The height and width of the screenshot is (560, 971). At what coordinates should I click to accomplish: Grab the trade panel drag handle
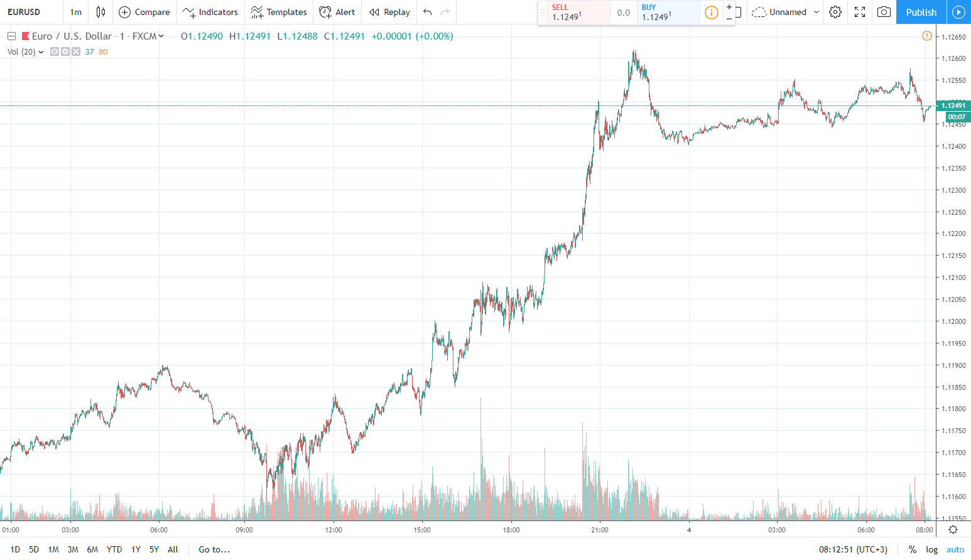coord(543,13)
